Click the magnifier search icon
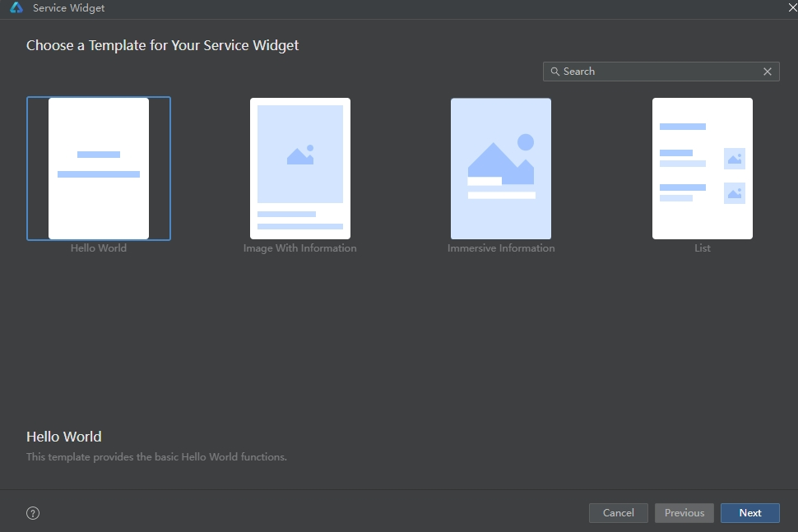Screen dimensions: 798x532 click(554, 72)
